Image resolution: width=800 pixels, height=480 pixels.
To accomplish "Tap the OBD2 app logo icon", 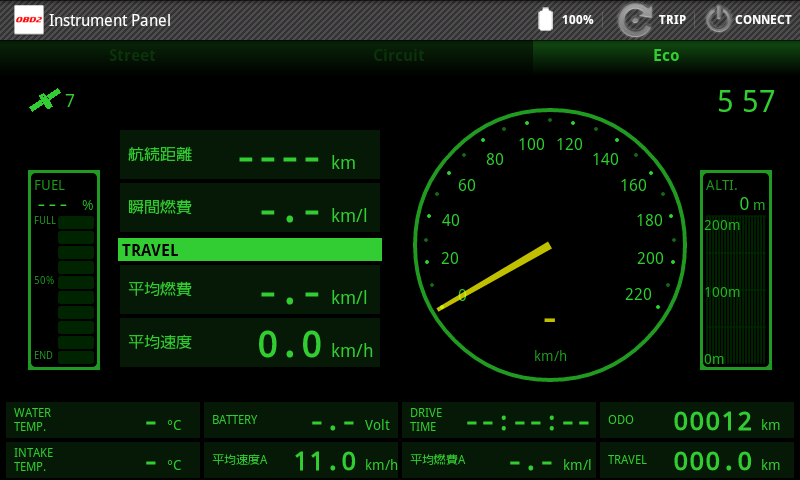I will pos(29,20).
